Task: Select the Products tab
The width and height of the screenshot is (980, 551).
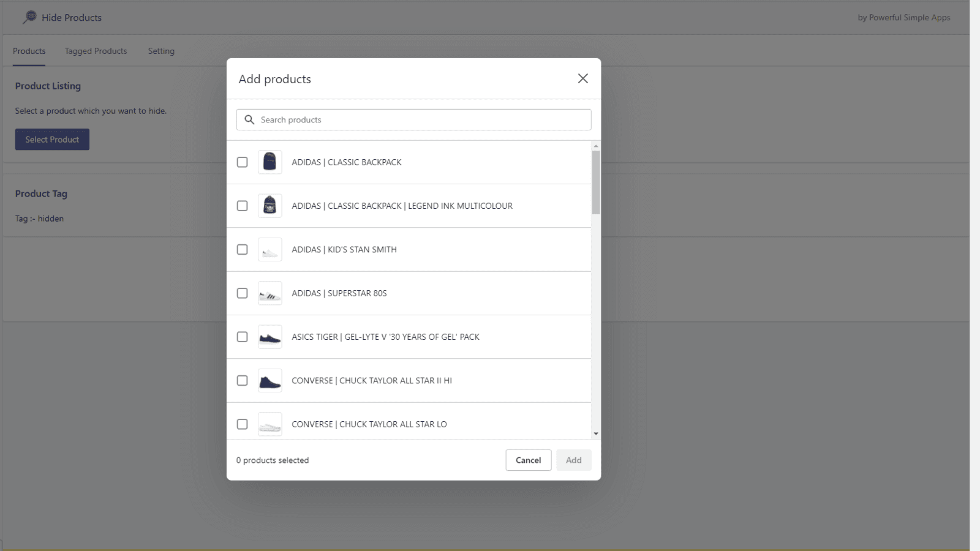Action: coord(29,51)
